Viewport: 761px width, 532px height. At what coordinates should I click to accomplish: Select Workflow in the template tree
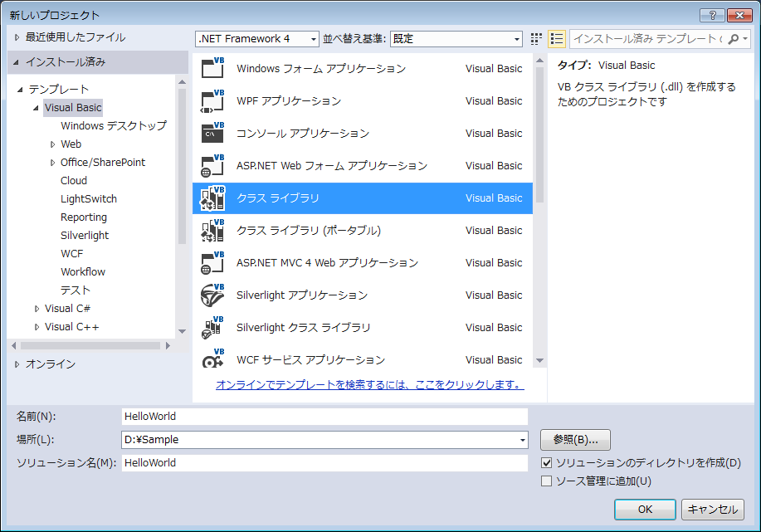point(83,272)
